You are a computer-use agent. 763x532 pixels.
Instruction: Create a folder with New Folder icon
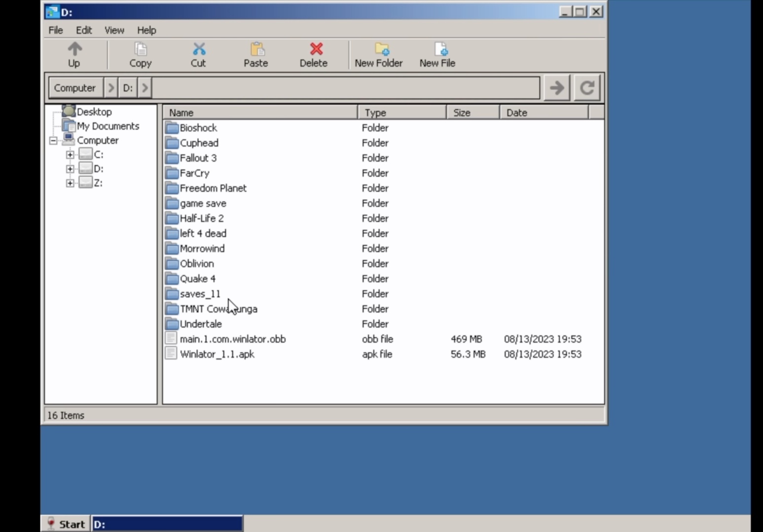(x=381, y=49)
